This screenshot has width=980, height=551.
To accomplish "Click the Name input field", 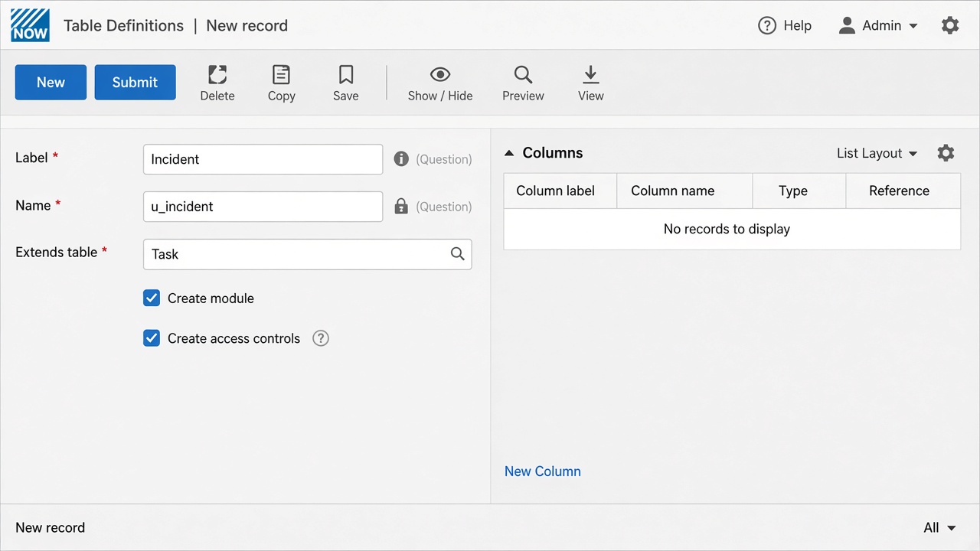I will point(263,207).
